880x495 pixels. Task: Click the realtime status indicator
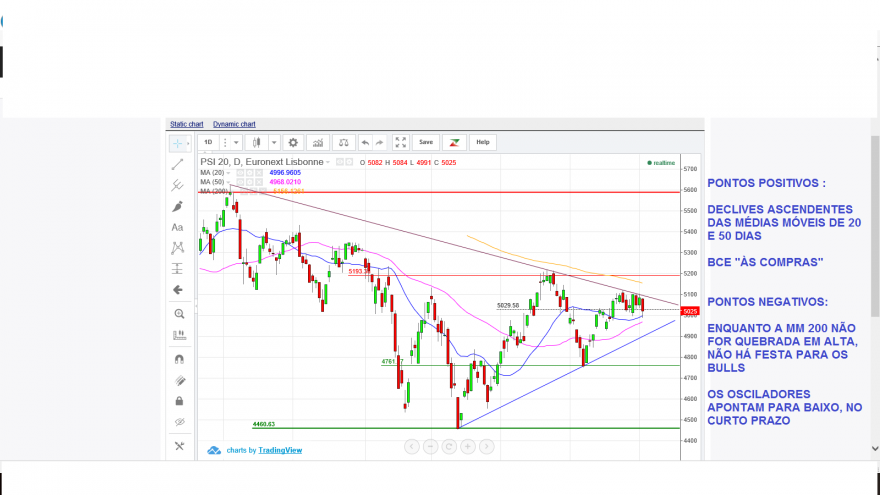click(x=661, y=163)
